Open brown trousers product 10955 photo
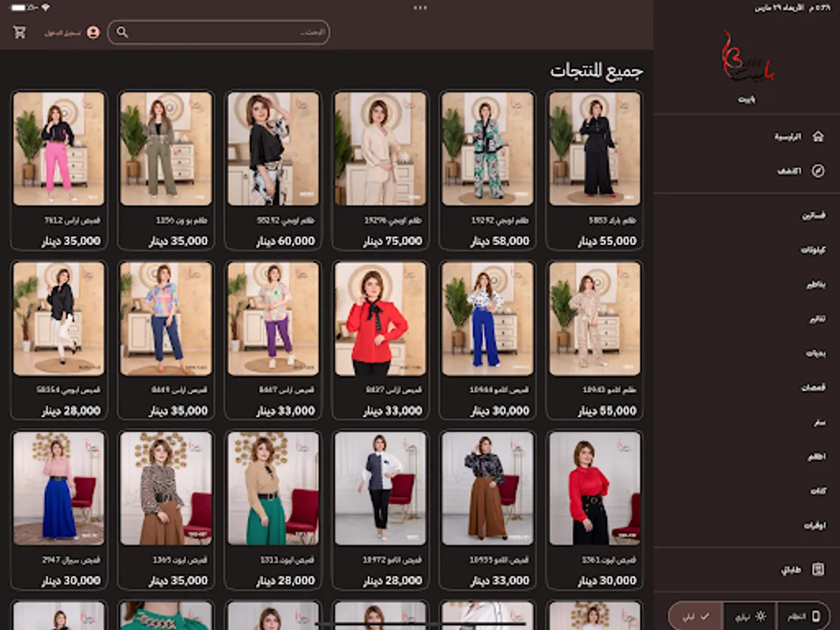This screenshot has height=630, width=840. 488,489
